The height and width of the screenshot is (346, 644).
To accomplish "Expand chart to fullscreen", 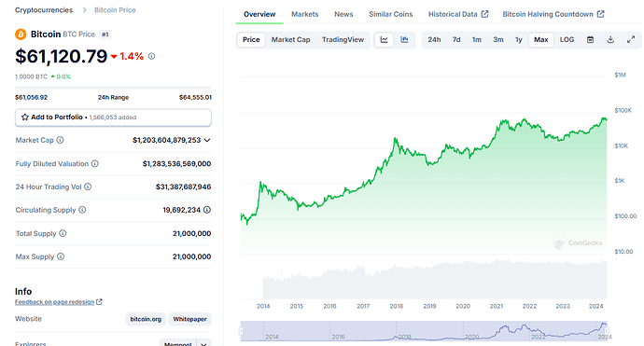I will point(631,40).
